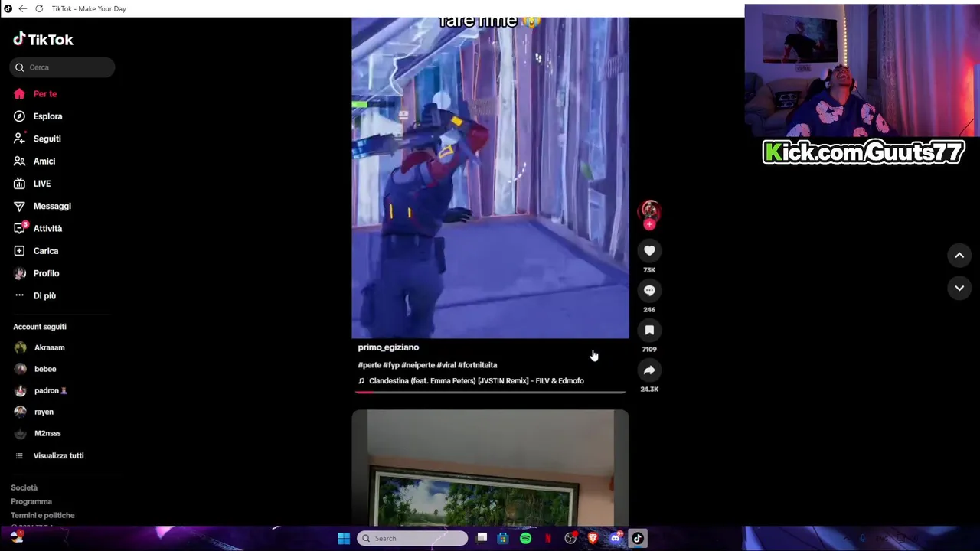Share the video with arrow icon
Screen dimensions: 980x551
coord(649,370)
